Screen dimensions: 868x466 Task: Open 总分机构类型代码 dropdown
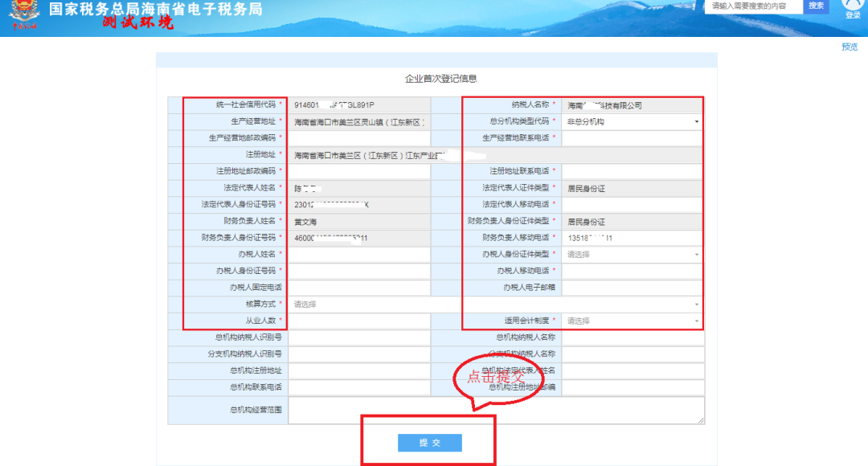click(x=633, y=122)
